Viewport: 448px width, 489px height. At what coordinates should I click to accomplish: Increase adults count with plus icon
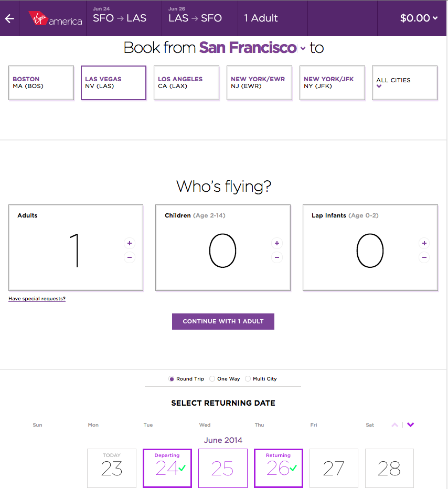pos(130,243)
